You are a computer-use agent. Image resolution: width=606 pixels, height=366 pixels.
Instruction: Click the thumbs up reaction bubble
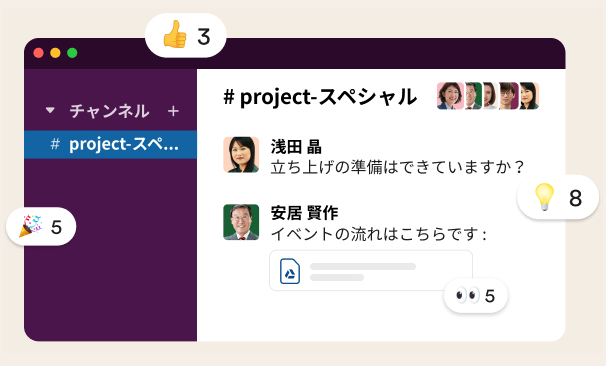pos(186,36)
